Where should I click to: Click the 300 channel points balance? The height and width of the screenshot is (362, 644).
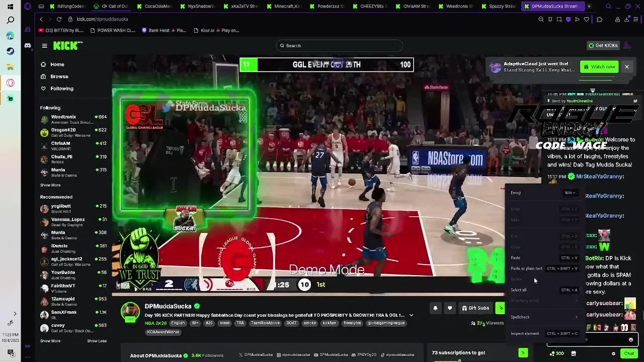(556, 353)
